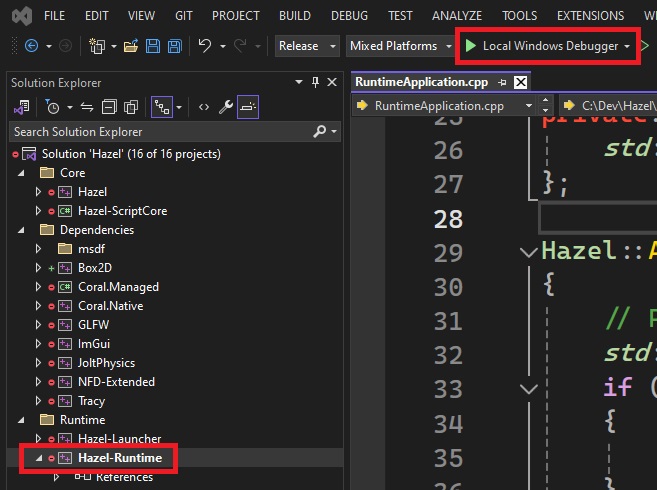Start Local Windows Debugger
Image resolution: width=657 pixels, height=490 pixels.
coord(542,46)
